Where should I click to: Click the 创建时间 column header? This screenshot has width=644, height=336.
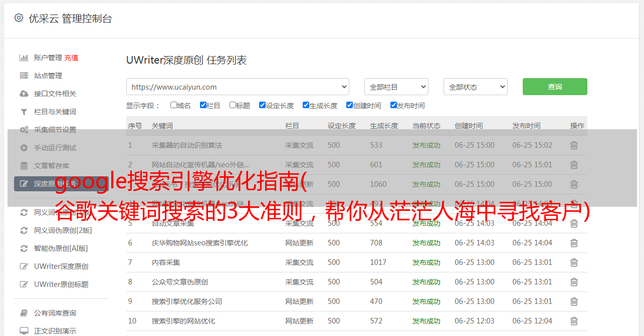(x=469, y=126)
